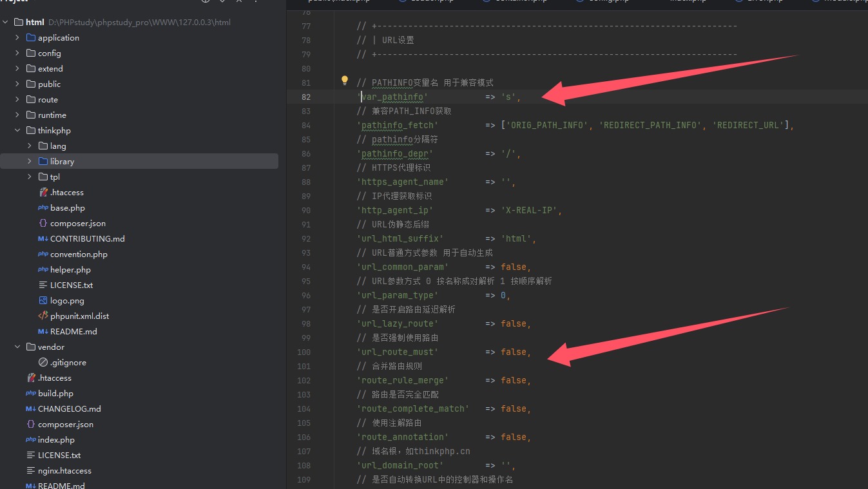This screenshot has width=868, height=489.
Task: Click the composer.json braces icon under thinkphp
Action: (x=43, y=223)
